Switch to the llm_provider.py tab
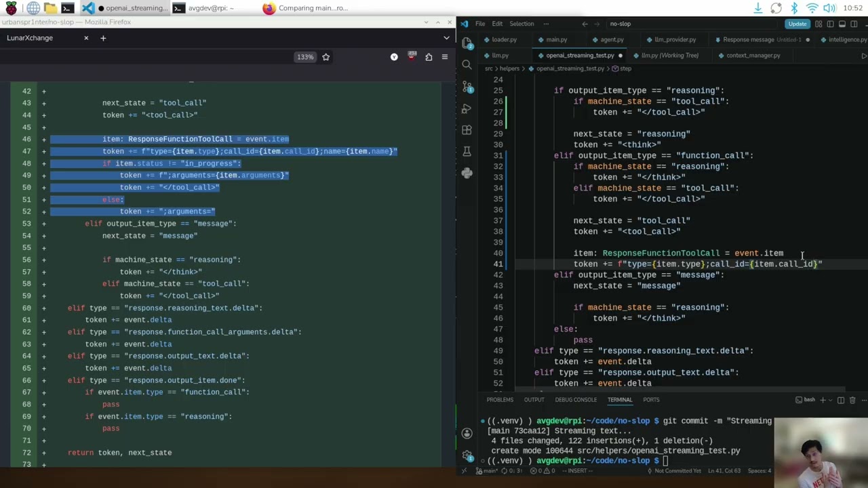Image resolution: width=868 pixels, height=488 pixels. (x=671, y=39)
